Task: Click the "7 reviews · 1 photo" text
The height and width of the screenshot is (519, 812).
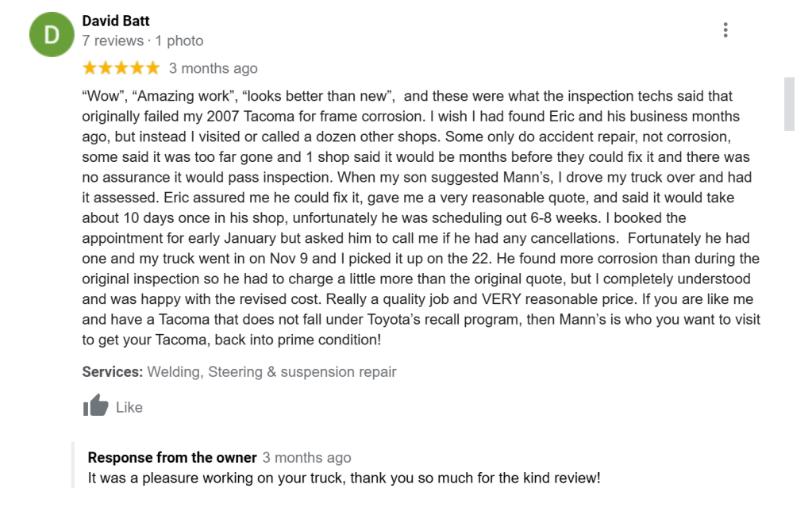Action: click(143, 40)
